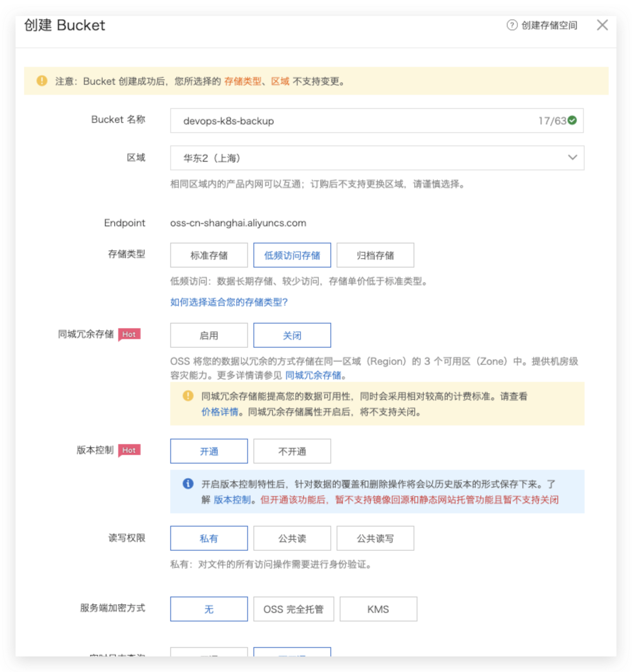Click the Endpoint value oss-cn-shanghai.aliyuncs.com

tap(238, 223)
